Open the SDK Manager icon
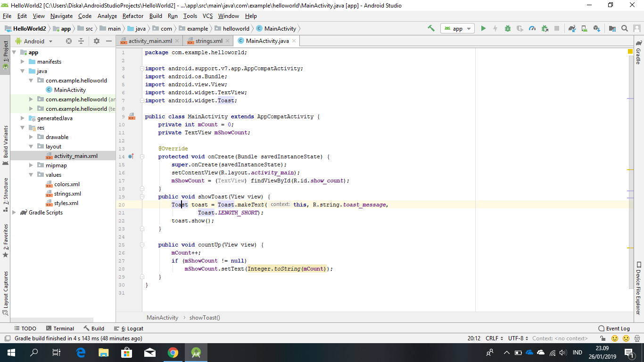This screenshot has height=362, width=644. click(x=596, y=28)
